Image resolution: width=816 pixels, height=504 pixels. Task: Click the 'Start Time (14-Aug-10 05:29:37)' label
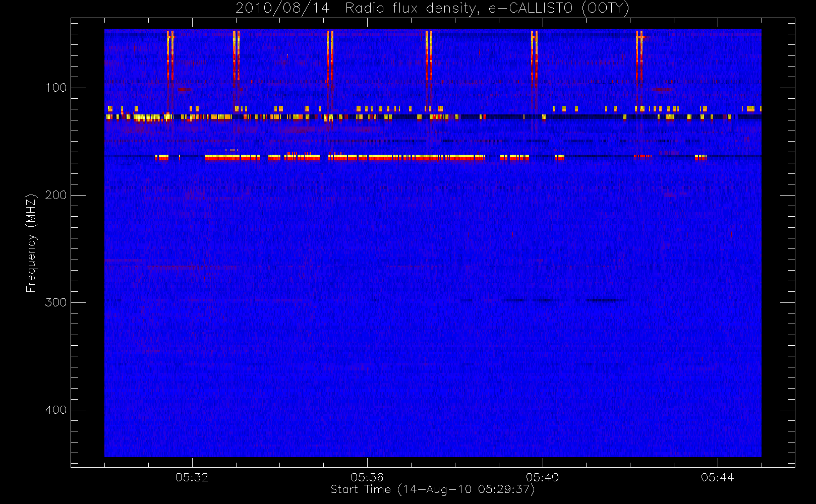[x=432, y=489]
